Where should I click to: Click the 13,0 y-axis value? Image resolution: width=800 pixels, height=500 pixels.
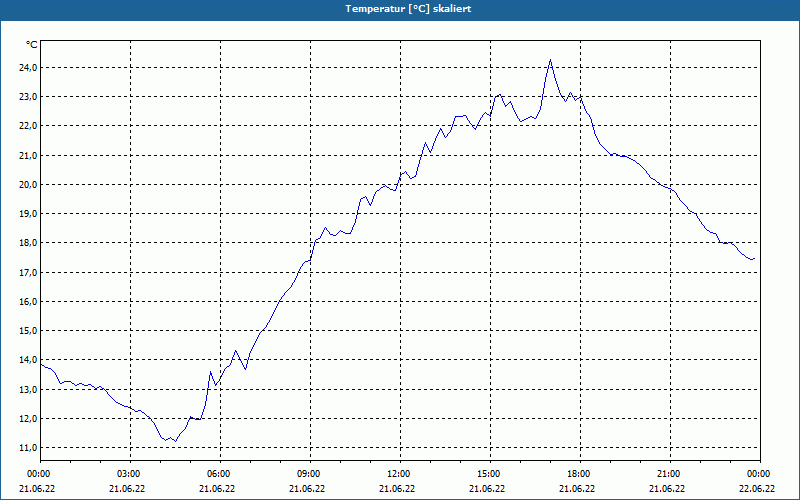[x=27, y=389]
